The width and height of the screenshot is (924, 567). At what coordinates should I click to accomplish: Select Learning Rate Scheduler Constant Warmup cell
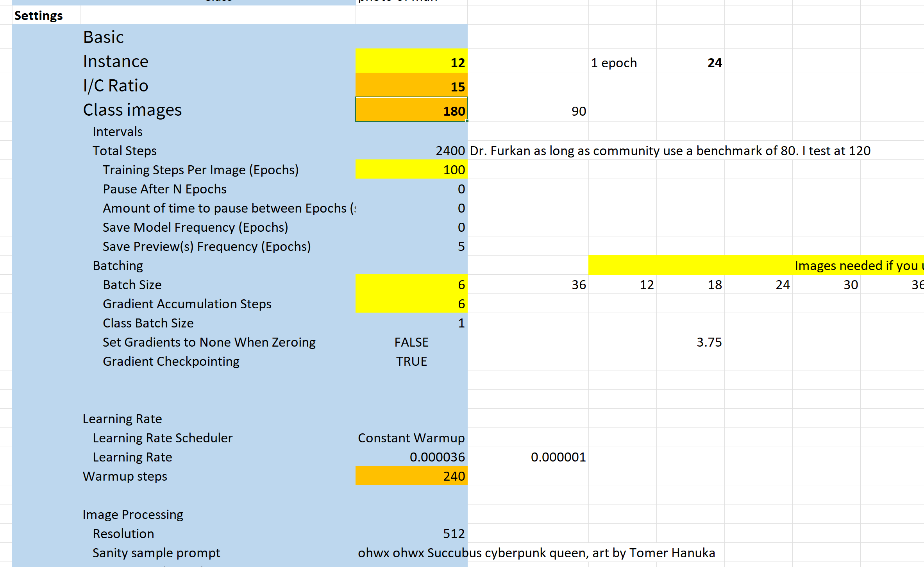click(x=411, y=438)
